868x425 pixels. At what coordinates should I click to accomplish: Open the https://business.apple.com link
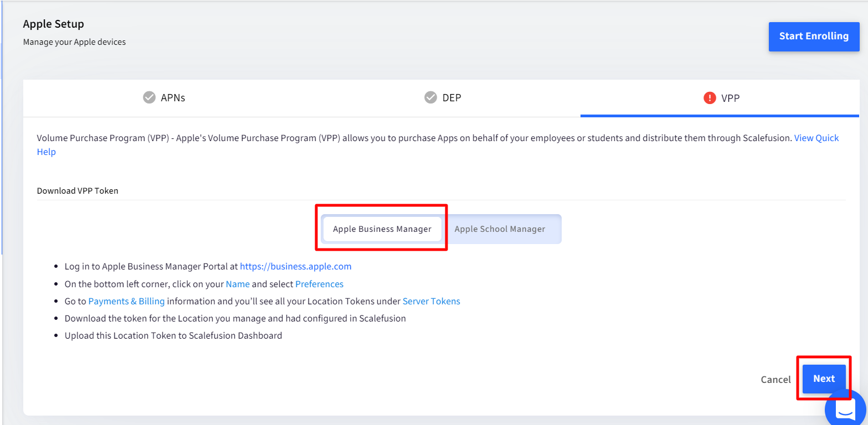pos(296,266)
